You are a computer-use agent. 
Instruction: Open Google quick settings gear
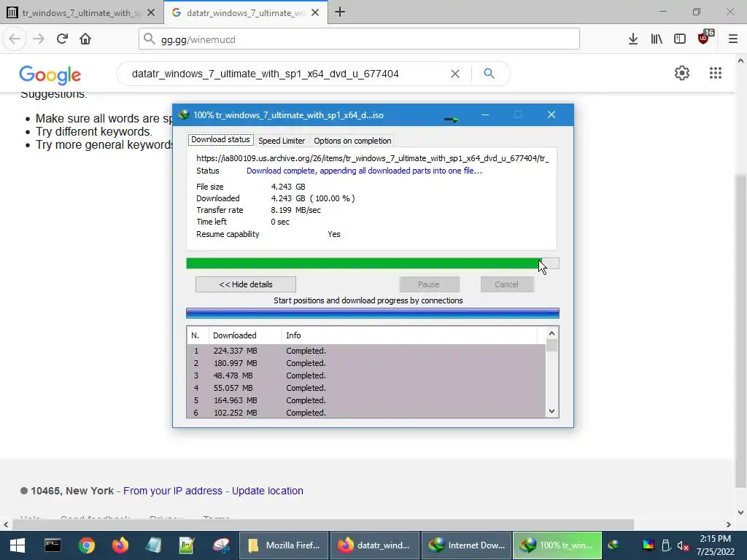(682, 74)
